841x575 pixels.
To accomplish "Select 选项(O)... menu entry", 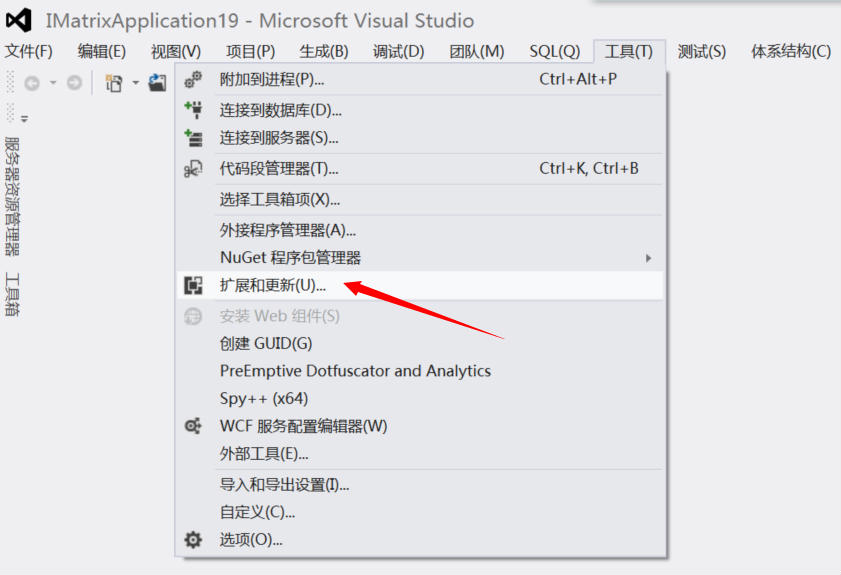I will 421,540.
